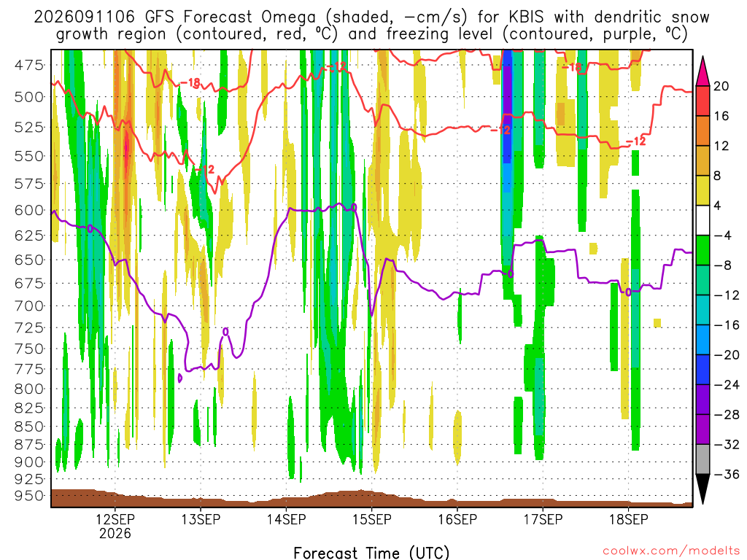This screenshot has height=560, width=747.
Task: Click the orange swatch between 12 and 16
Action: (703, 131)
